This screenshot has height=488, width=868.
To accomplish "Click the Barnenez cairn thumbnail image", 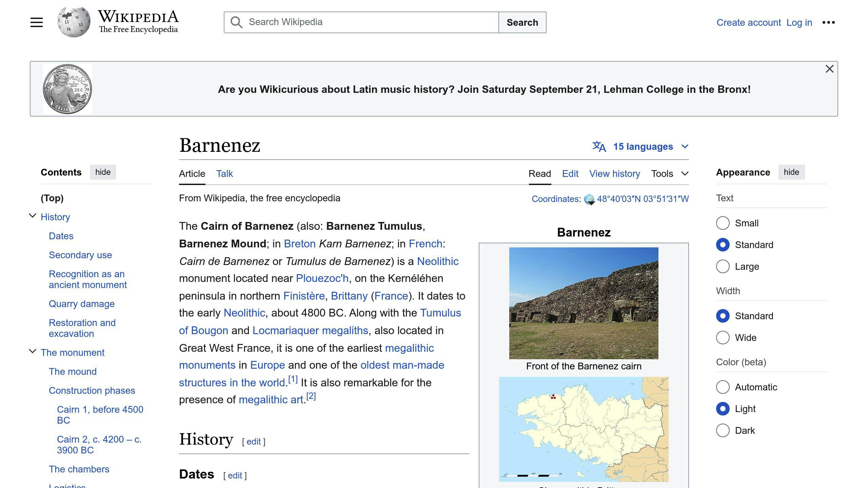I will 584,303.
